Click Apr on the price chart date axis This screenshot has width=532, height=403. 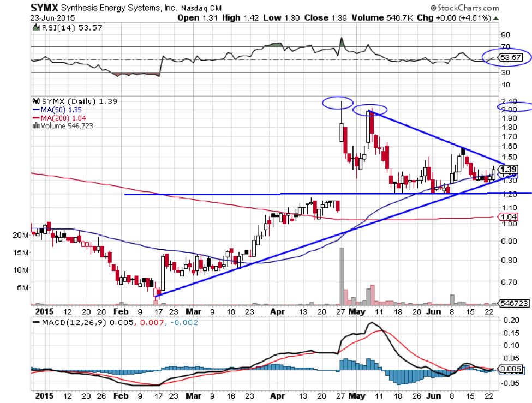(278, 312)
